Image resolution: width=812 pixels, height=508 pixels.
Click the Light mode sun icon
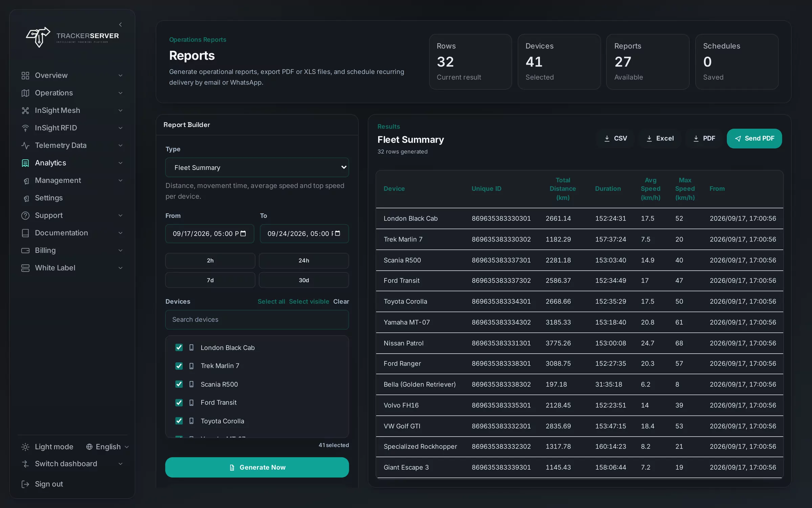pyautogui.click(x=25, y=447)
